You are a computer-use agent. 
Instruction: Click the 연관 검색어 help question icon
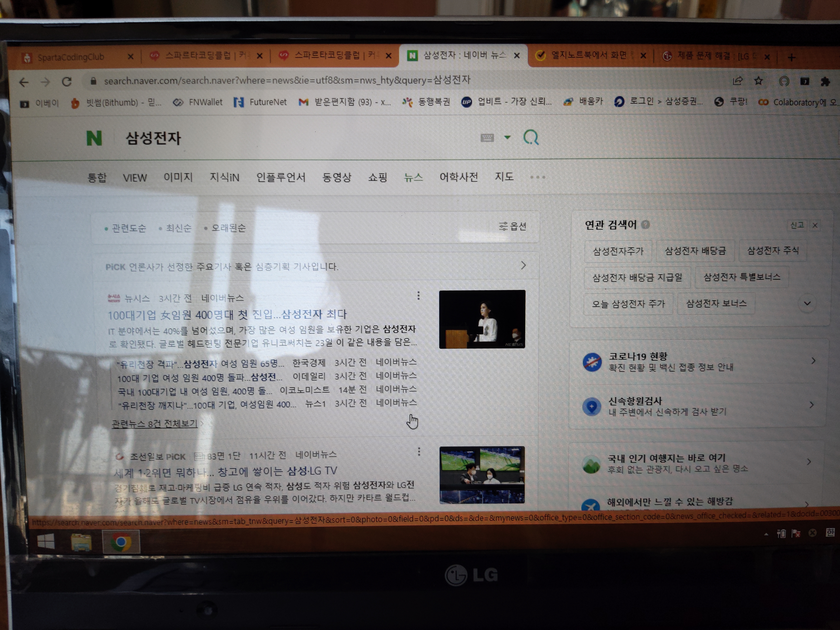click(x=645, y=225)
